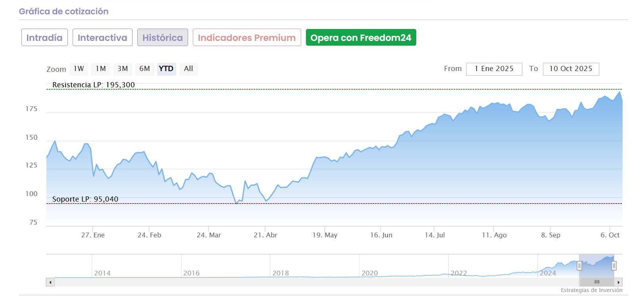Click the navigator scroll-right arrow
This screenshot has height=308, width=644.
coord(619,282)
